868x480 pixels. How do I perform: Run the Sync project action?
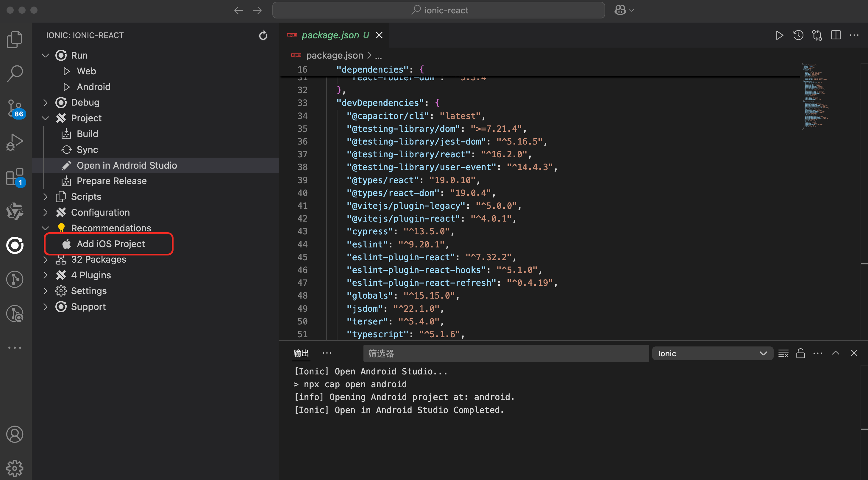coord(87,150)
